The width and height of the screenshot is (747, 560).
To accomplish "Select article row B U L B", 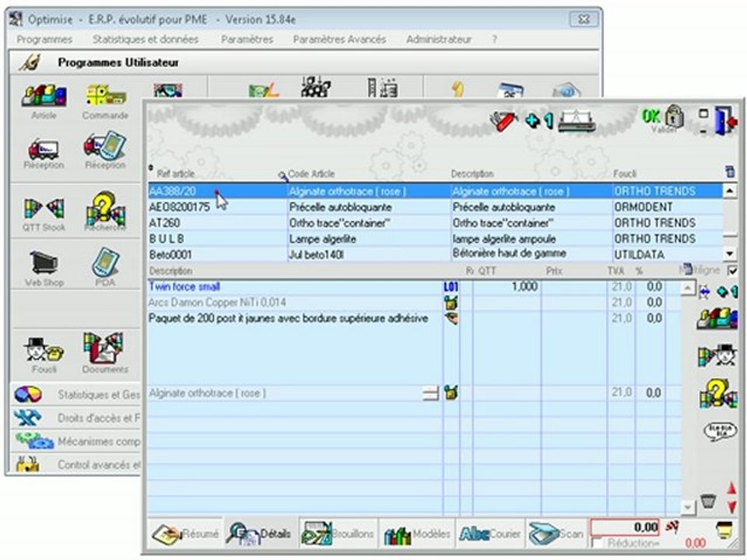I will click(x=436, y=239).
